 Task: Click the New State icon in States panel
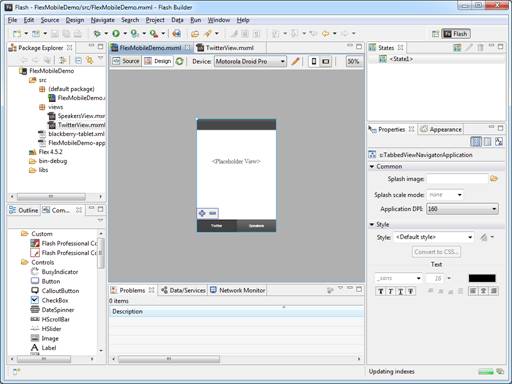click(x=457, y=48)
